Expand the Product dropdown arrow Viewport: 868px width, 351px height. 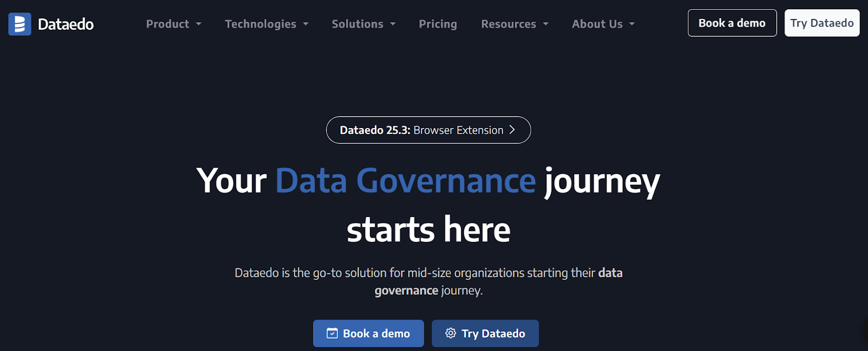pyautogui.click(x=199, y=24)
